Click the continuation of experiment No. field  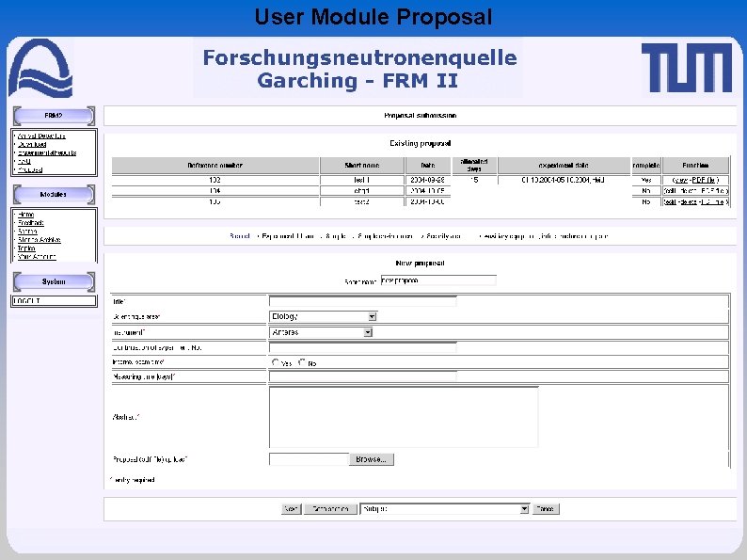pos(362,347)
